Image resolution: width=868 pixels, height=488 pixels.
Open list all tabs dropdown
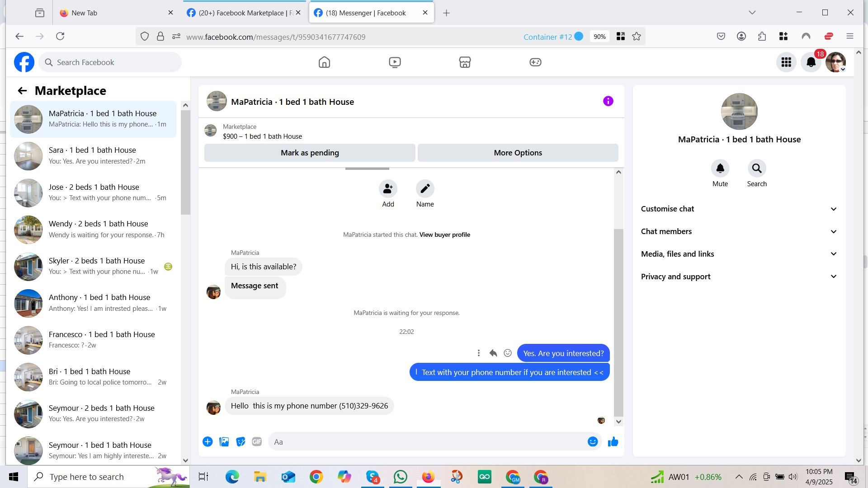point(752,13)
